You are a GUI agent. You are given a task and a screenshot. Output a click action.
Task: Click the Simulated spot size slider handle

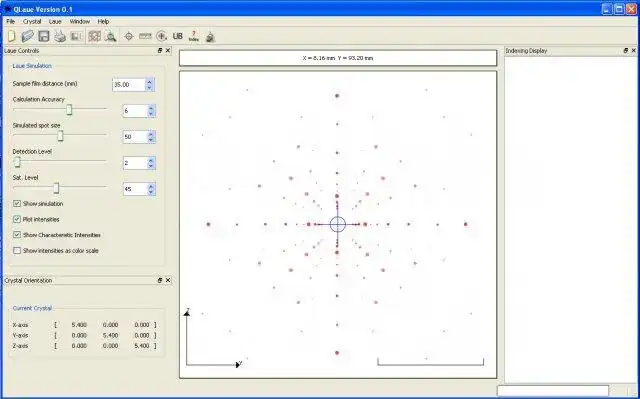point(60,135)
